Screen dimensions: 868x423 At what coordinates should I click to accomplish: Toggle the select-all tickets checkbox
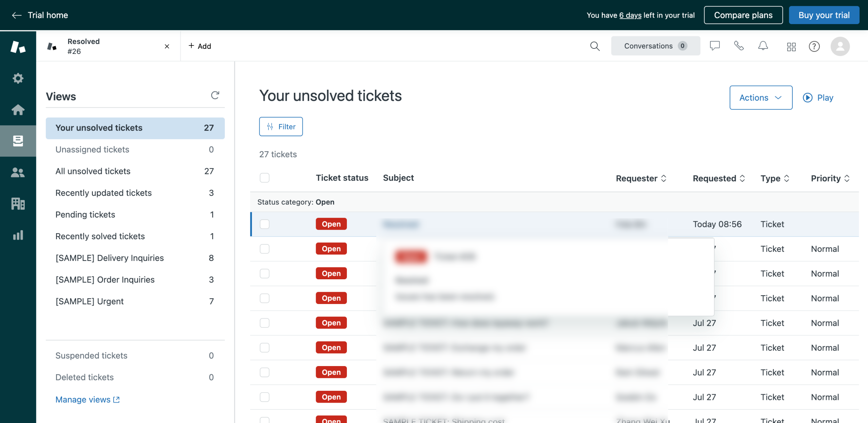pos(264,178)
